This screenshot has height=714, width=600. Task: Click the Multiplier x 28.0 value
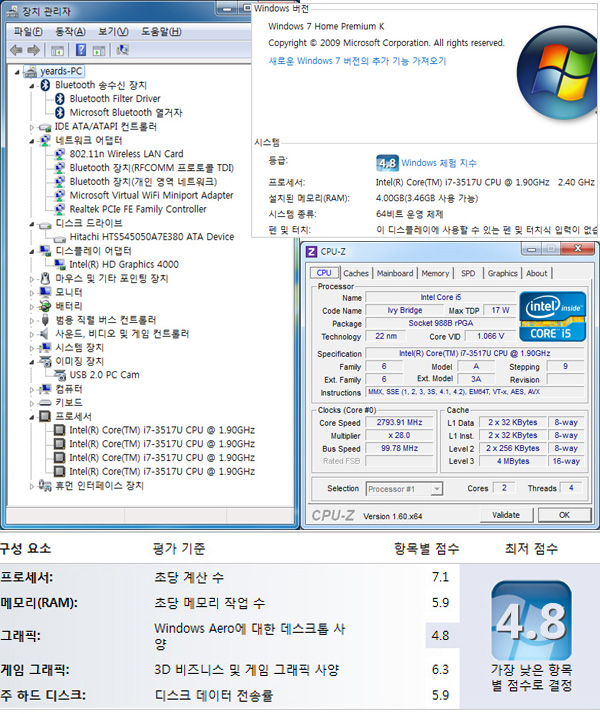point(399,435)
